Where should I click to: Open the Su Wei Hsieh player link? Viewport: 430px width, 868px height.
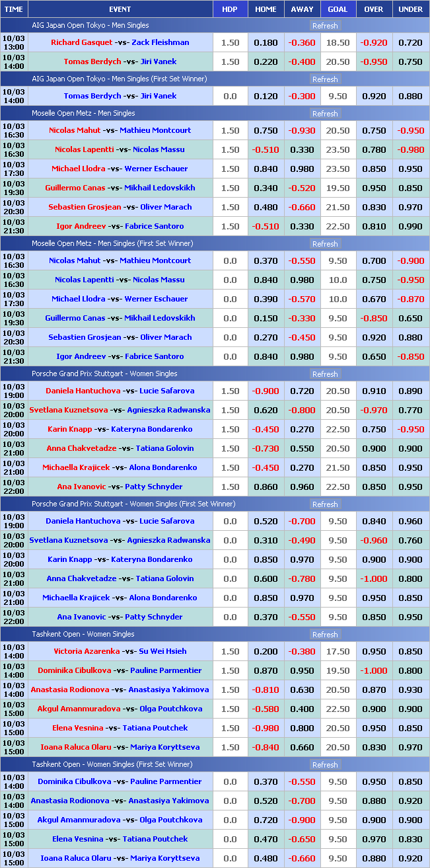pos(162,651)
